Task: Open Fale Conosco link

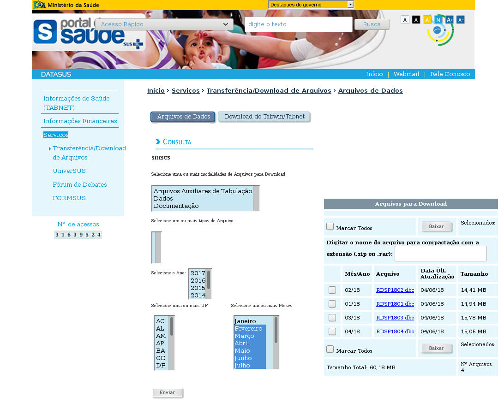Action: [450, 74]
